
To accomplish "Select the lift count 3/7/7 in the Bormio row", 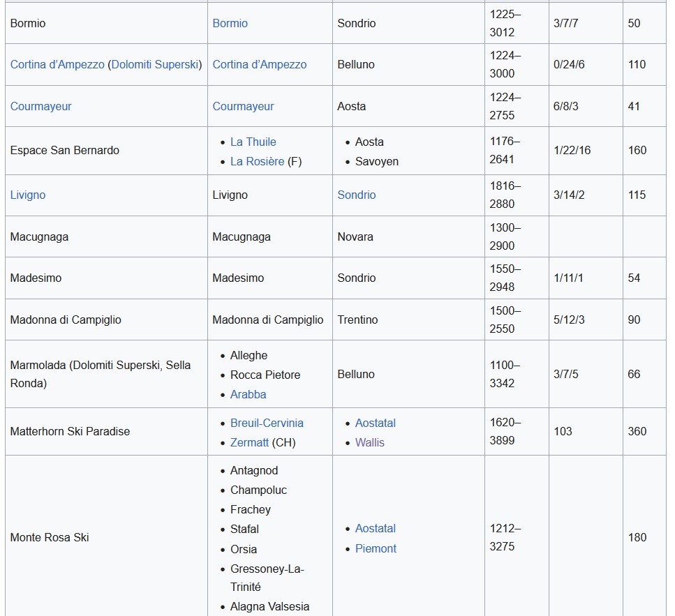I will (x=565, y=23).
